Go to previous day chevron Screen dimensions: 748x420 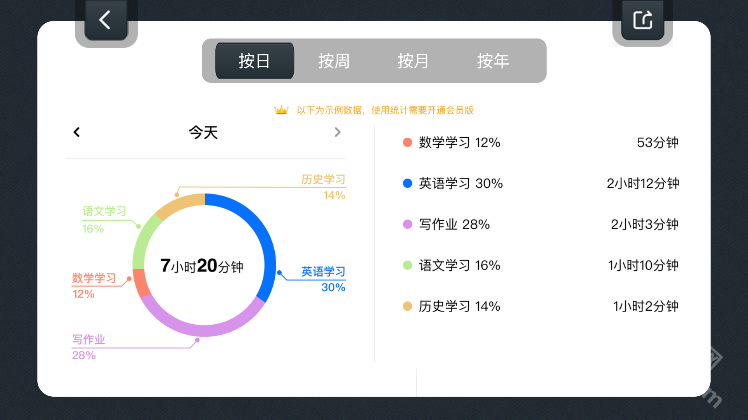pos(77,132)
